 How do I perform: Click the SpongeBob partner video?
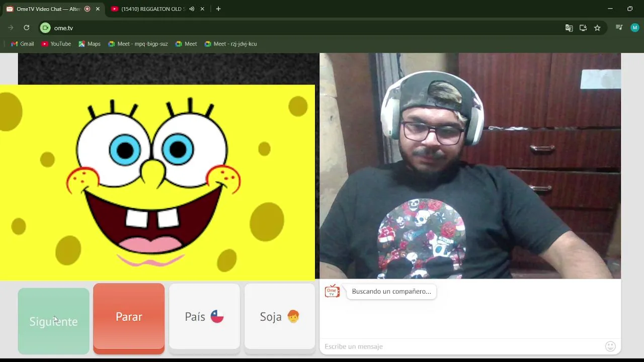point(157,182)
